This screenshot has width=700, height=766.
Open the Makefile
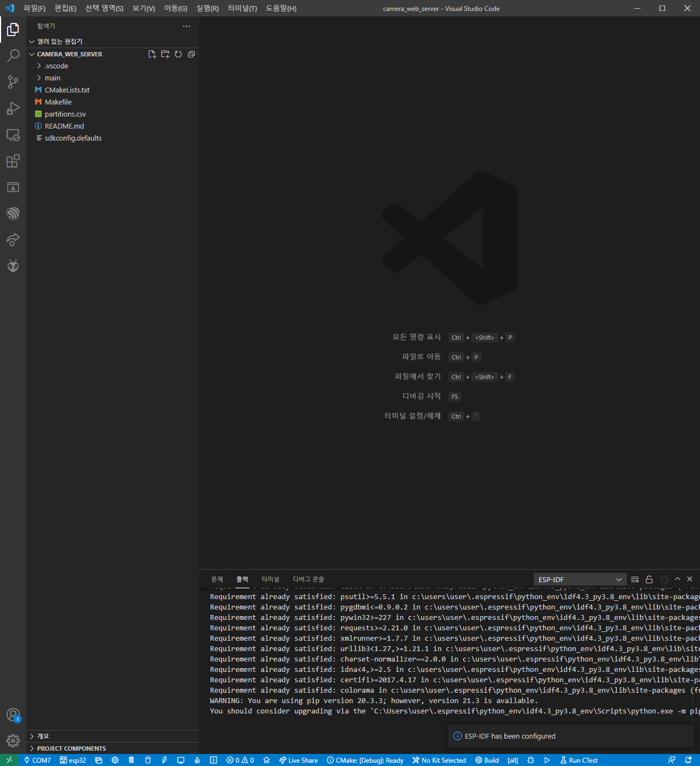(113, 102)
